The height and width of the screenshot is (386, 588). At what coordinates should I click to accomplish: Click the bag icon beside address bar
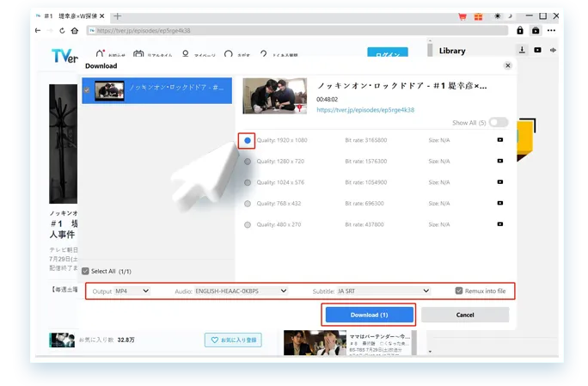coord(536,30)
